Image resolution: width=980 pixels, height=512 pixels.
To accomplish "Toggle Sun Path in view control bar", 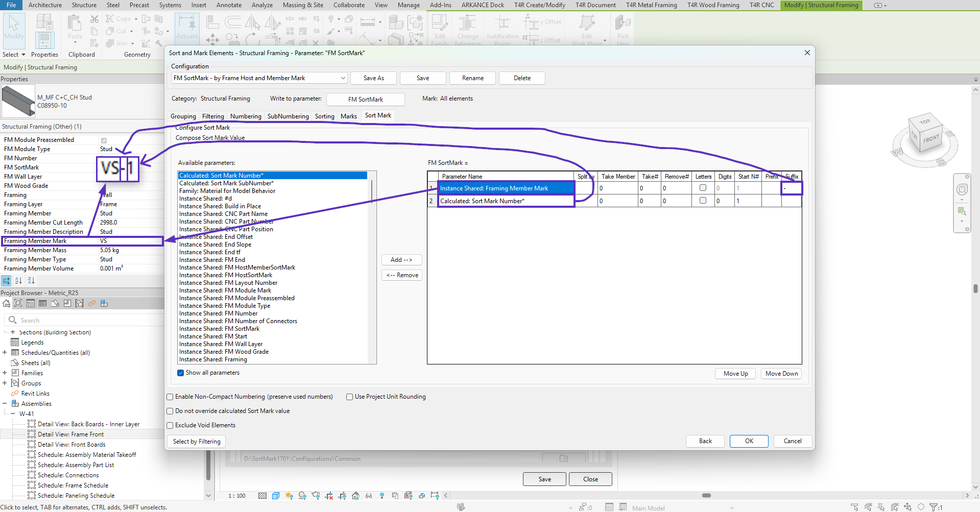I will 289,496.
